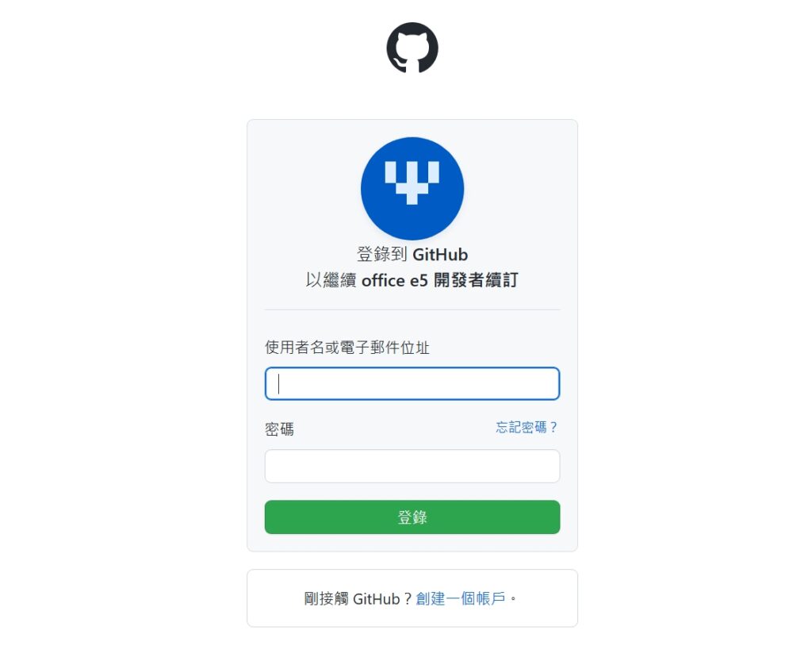Focus the password (密碼) input field
The height and width of the screenshot is (661, 812).
[x=412, y=467]
